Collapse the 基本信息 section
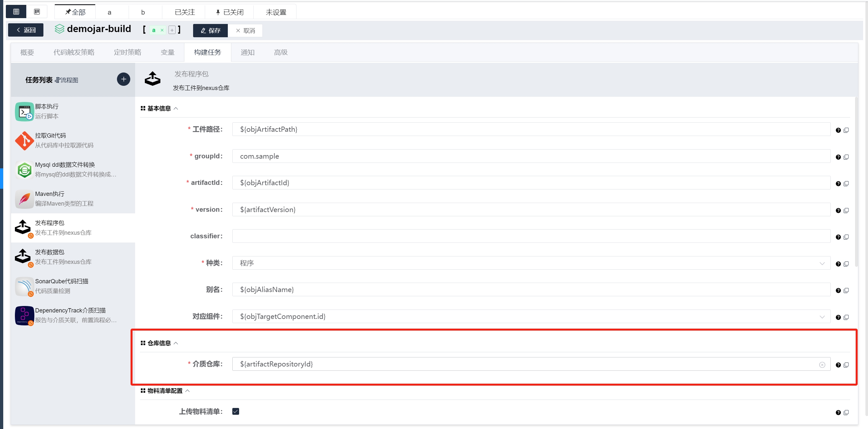868x429 pixels. click(x=176, y=108)
